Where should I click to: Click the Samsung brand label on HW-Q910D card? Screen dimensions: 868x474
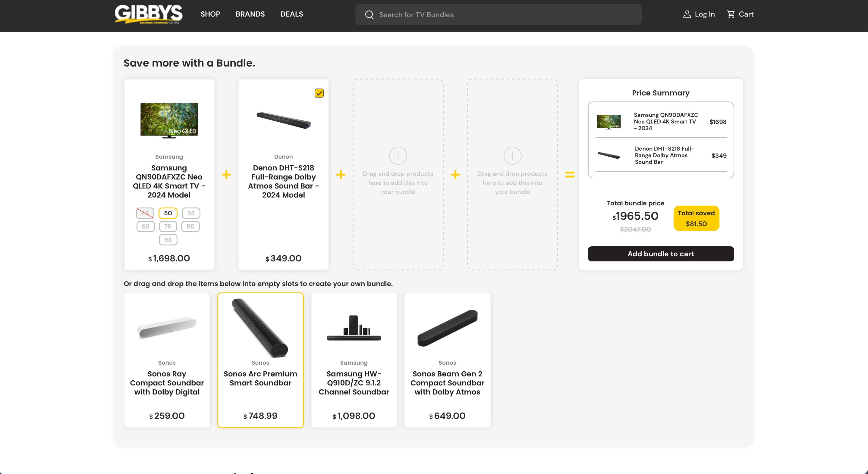tap(354, 363)
